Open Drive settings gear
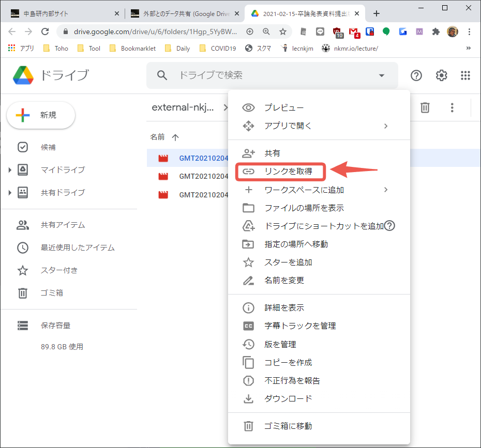This screenshot has height=448, width=481. (441, 75)
